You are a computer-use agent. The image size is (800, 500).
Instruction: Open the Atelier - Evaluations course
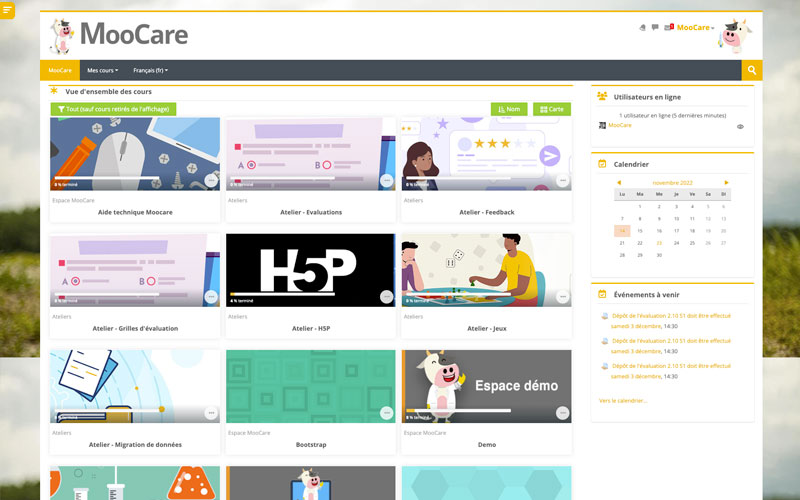(311, 212)
